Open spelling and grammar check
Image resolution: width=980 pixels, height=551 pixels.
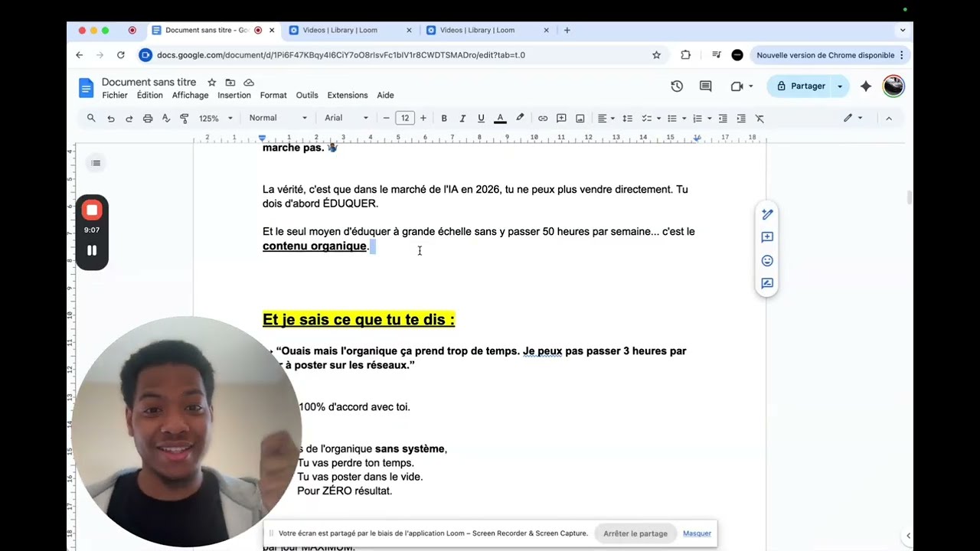coord(166,118)
